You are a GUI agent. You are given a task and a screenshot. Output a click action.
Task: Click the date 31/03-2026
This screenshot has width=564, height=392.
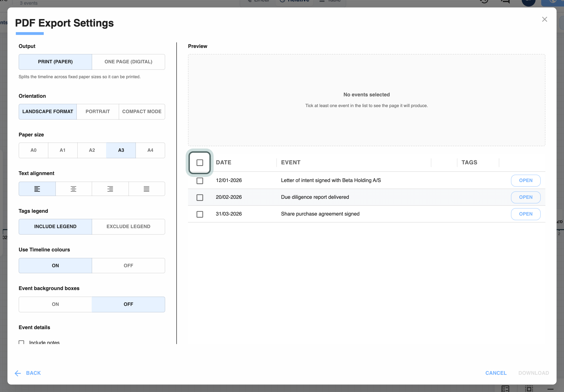[x=229, y=214]
